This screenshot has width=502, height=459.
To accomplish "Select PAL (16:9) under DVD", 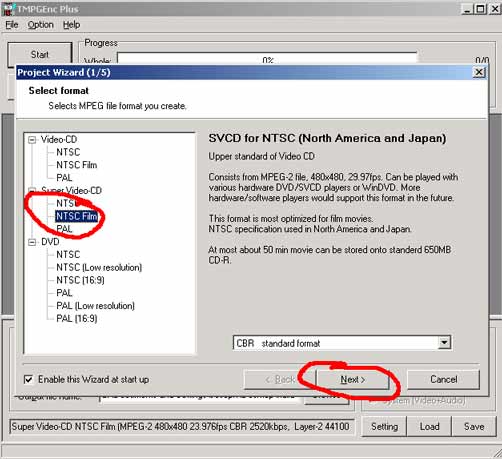I will [x=77, y=318].
